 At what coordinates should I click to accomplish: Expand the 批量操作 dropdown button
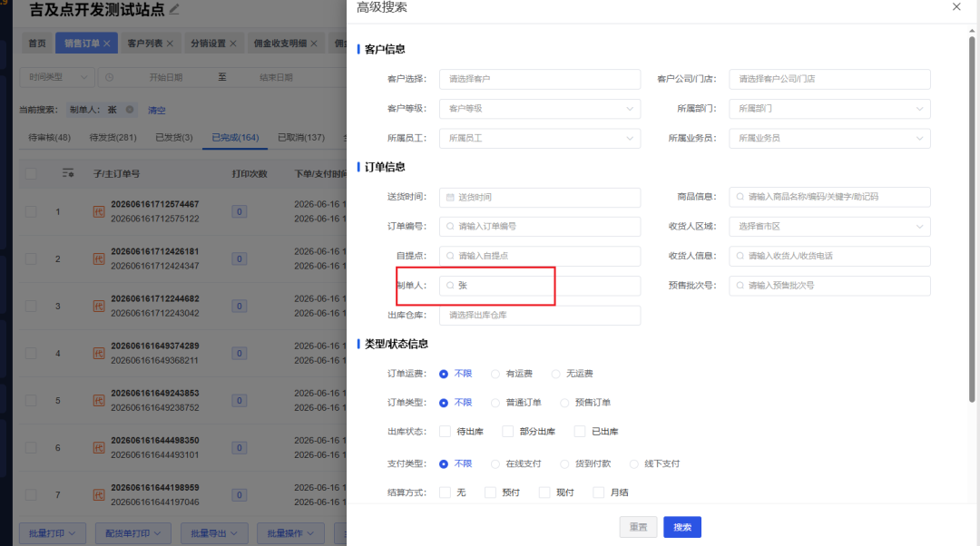pos(290,533)
